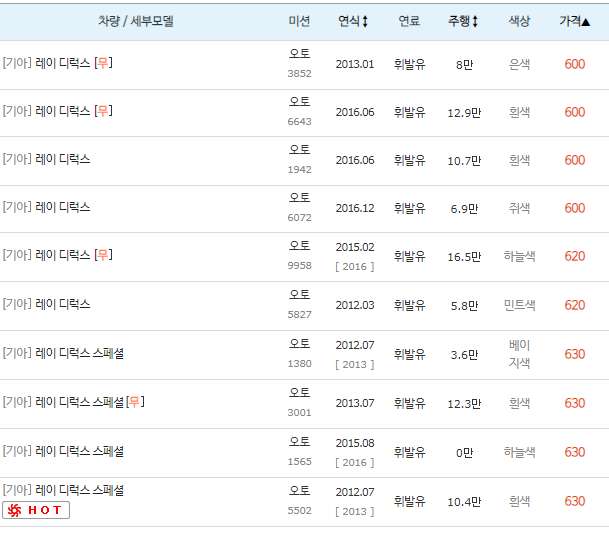This screenshot has height=536, width=609.
Task: Click the year 2015.02 cell
Action: click(x=355, y=247)
